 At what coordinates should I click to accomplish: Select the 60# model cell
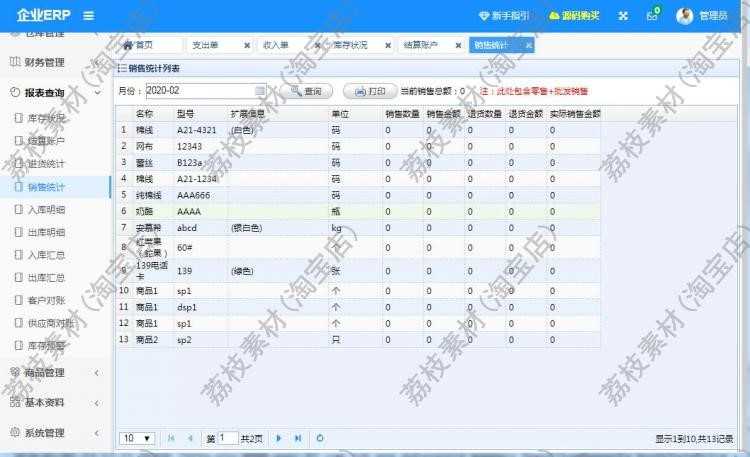[185, 247]
